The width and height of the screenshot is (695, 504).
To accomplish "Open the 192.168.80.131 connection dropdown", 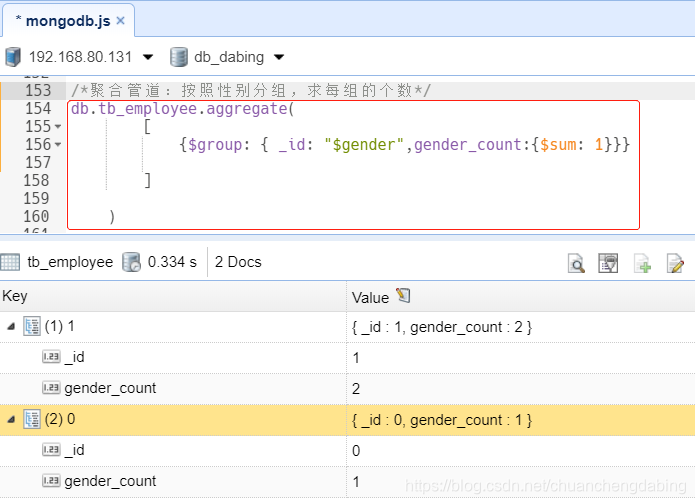I will pyautogui.click(x=148, y=57).
